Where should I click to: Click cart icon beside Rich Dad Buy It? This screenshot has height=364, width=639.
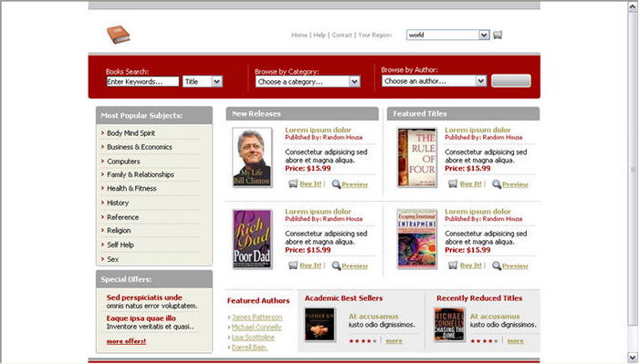tap(293, 265)
